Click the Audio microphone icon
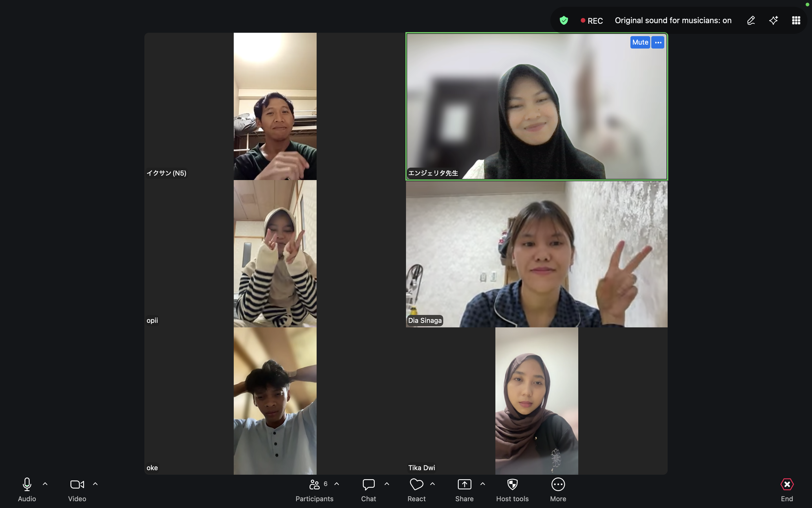Screen dimensions: 812x508 (x=27, y=484)
